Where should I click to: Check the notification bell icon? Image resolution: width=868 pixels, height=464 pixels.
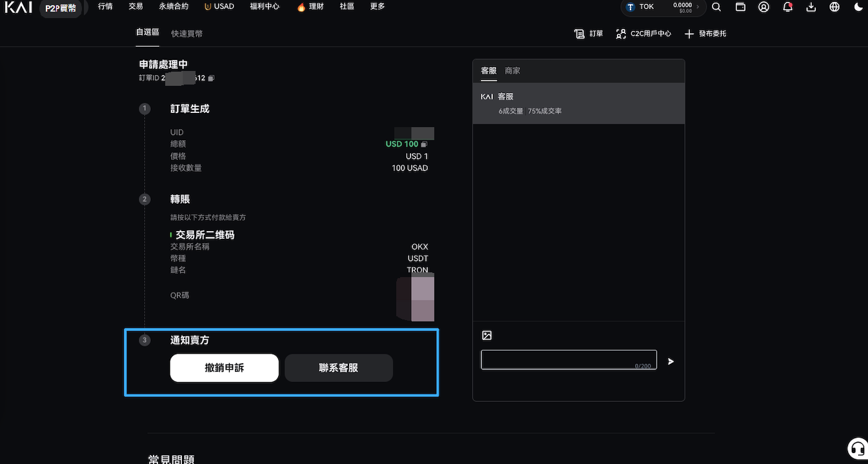click(787, 7)
